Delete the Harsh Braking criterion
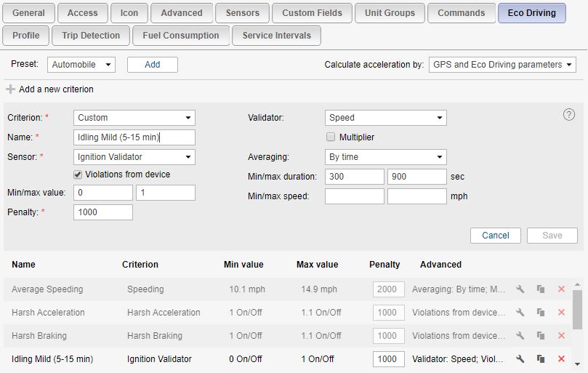 (561, 336)
